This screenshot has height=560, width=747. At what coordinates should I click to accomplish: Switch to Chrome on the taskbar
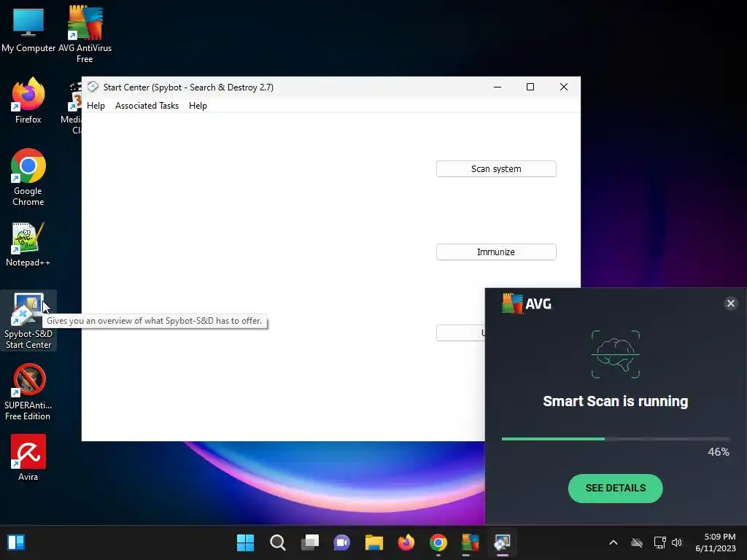coord(438,542)
